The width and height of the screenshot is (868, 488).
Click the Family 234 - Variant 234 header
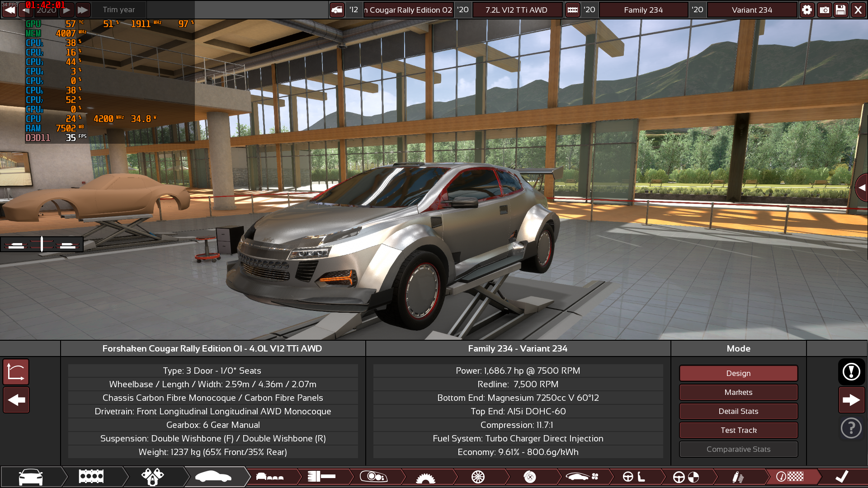click(x=518, y=348)
